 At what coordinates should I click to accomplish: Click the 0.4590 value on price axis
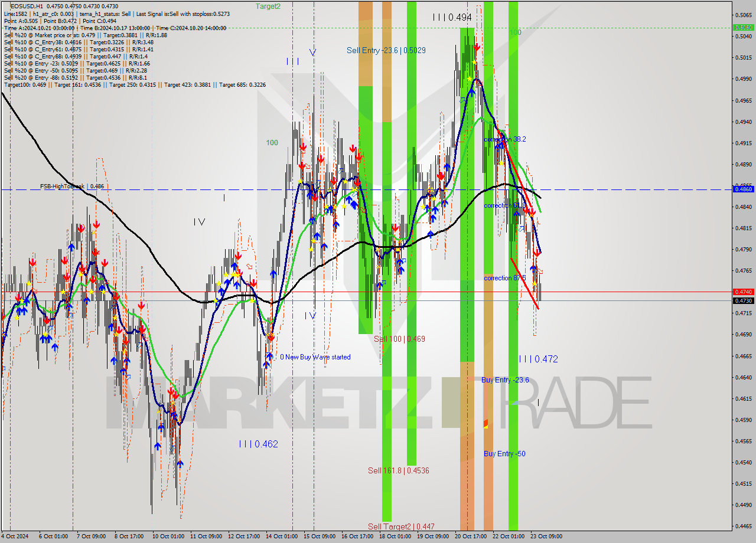point(742,420)
